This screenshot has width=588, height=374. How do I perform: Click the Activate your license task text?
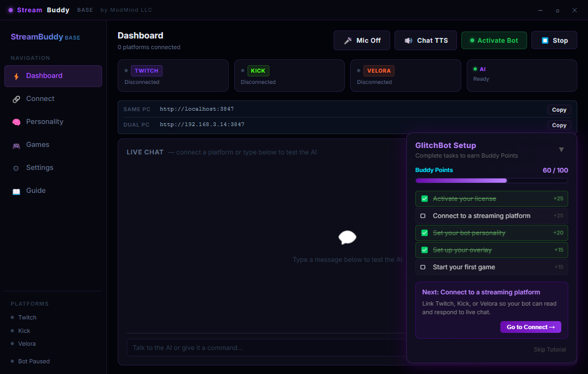point(464,199)
